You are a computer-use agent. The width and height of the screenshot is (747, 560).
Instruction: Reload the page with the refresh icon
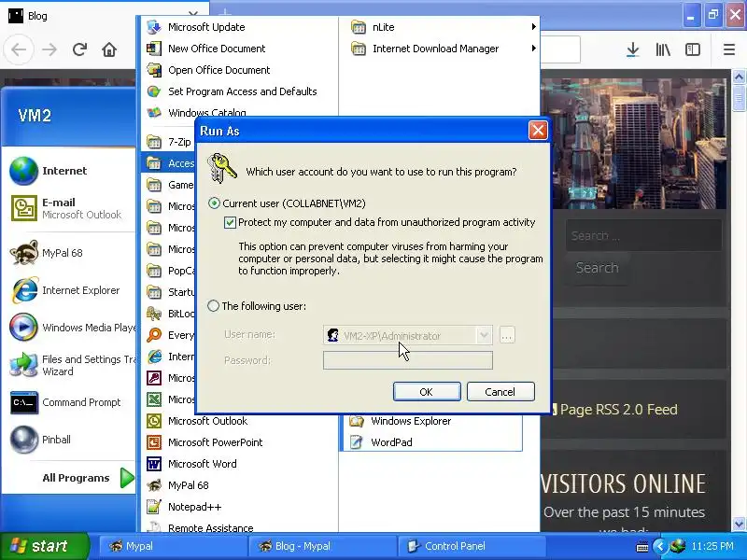79,49
